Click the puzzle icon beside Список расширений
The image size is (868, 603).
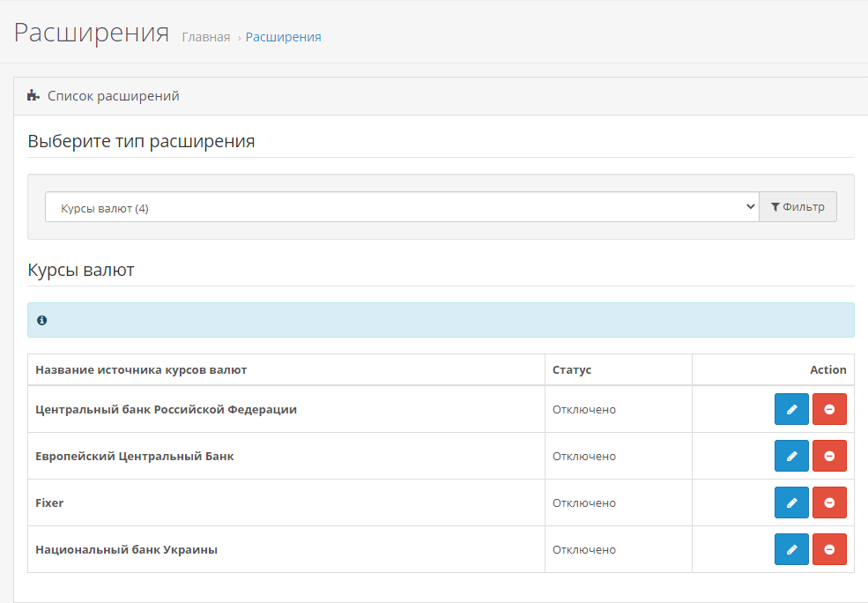click(33, 96)
